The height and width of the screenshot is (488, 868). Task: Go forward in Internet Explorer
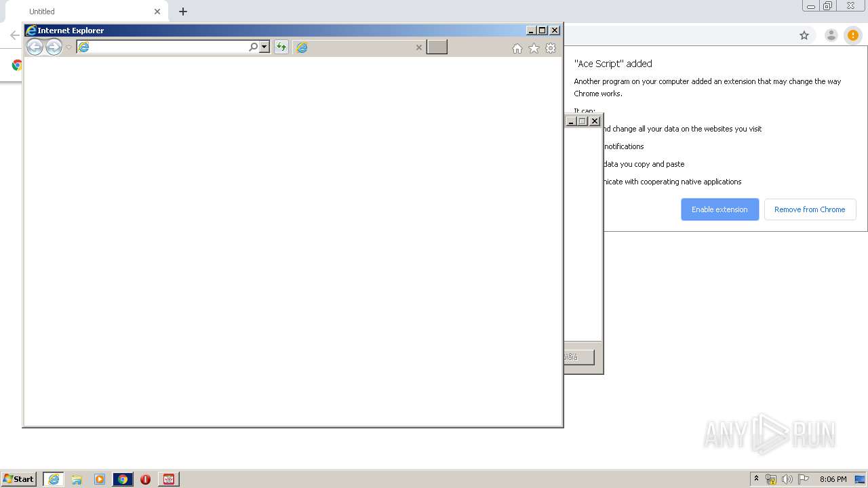coord(54,47)
